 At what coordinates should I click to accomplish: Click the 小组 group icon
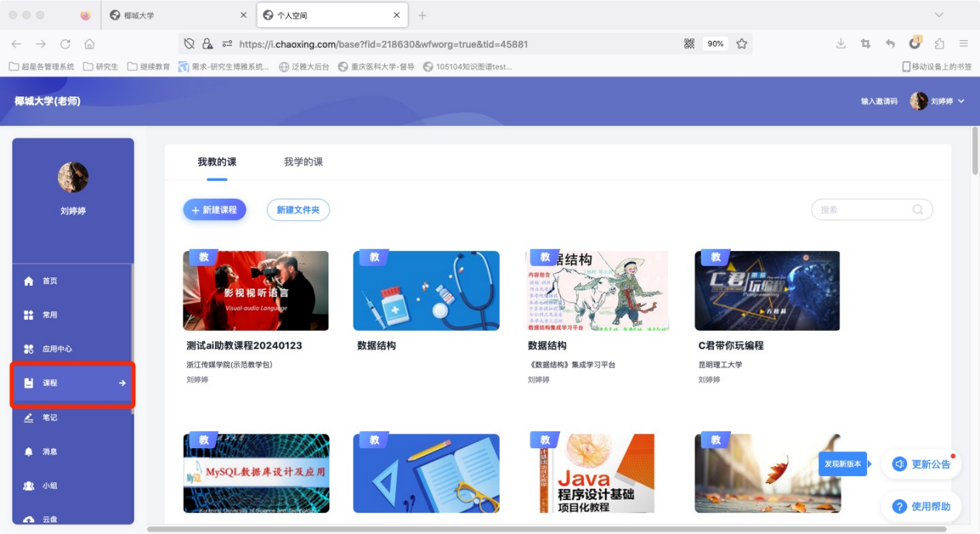tap(29, 486)
